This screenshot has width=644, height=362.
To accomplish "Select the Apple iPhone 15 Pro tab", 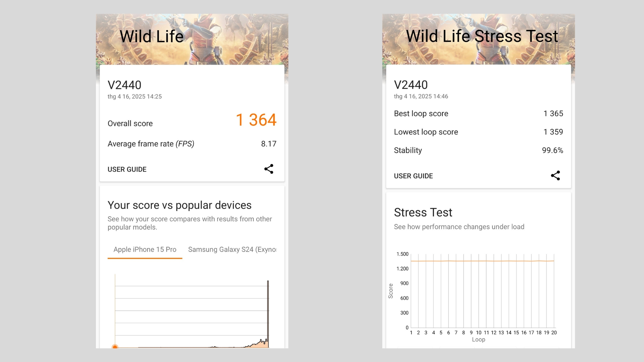I will [145, 250].
